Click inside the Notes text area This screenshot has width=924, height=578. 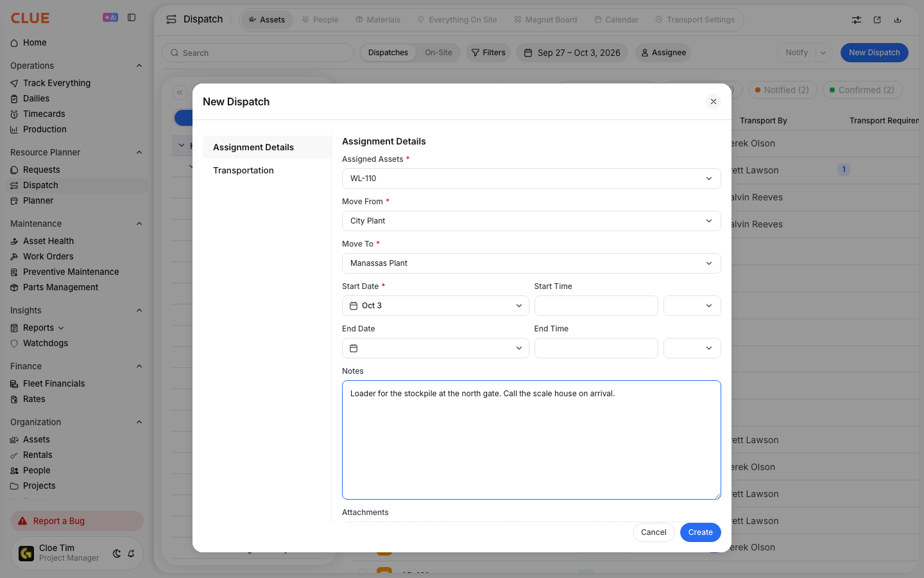(531, 440)
